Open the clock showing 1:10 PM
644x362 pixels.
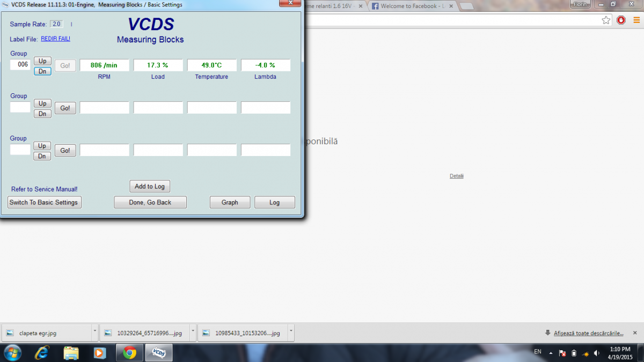[x=619, y=353]
